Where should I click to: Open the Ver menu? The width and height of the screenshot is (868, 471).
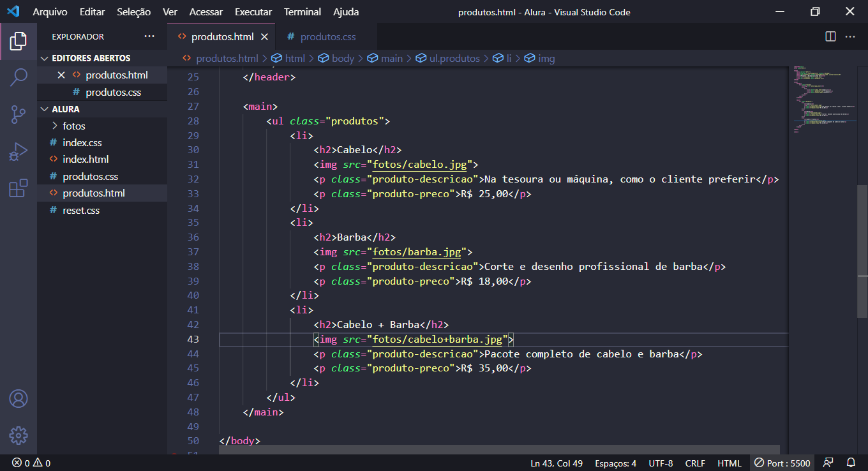point(170,11)
